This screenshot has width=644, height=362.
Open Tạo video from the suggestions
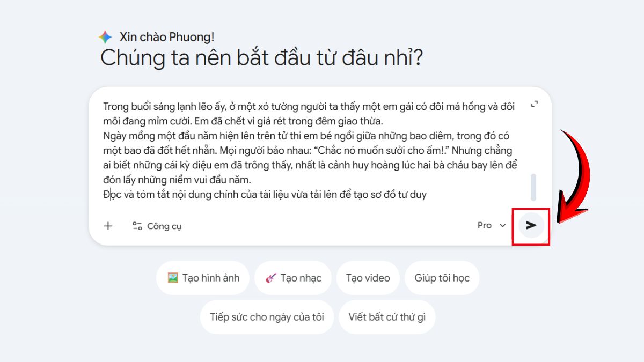coord(368,278)
